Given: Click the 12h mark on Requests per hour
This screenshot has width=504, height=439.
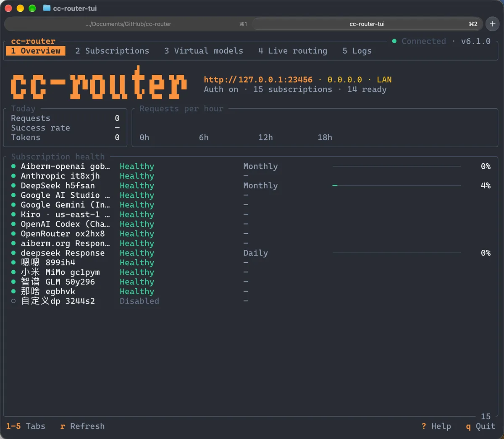Looking at the screenshot, I should tap(265, 138).
